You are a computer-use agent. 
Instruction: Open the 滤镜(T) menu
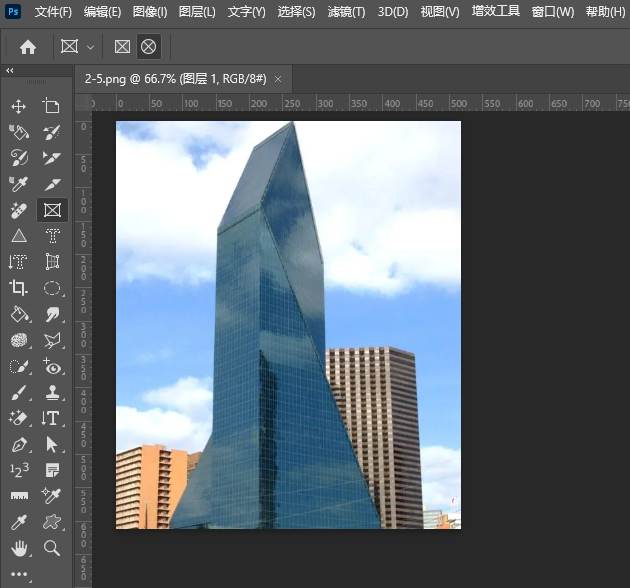pos(346,12)
